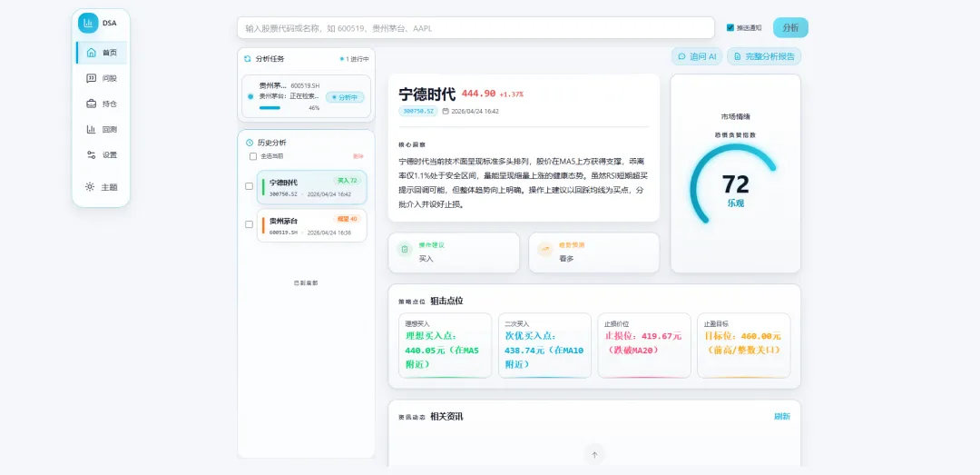The height and width of the screenshot is (475, 980).
Task: Open the running 贵州茅台 600519.SH task card
Action: 307,96
